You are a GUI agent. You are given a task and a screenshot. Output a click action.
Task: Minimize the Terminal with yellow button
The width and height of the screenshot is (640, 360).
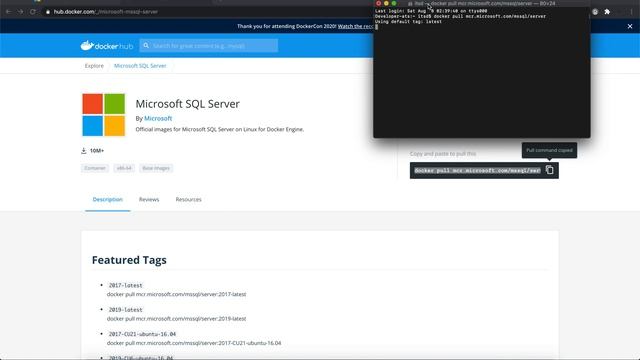[x=386, y=3]
